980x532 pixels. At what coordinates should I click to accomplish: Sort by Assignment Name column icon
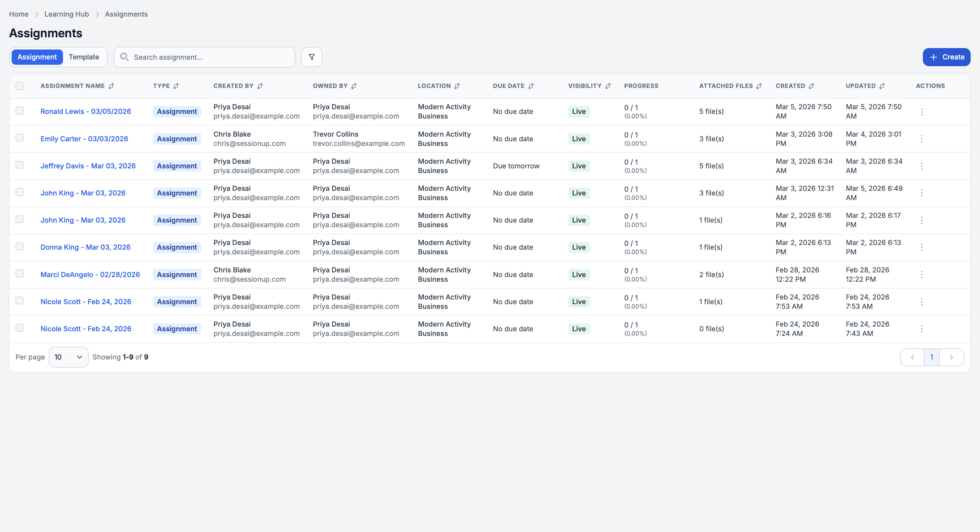(x=111, y=86)
